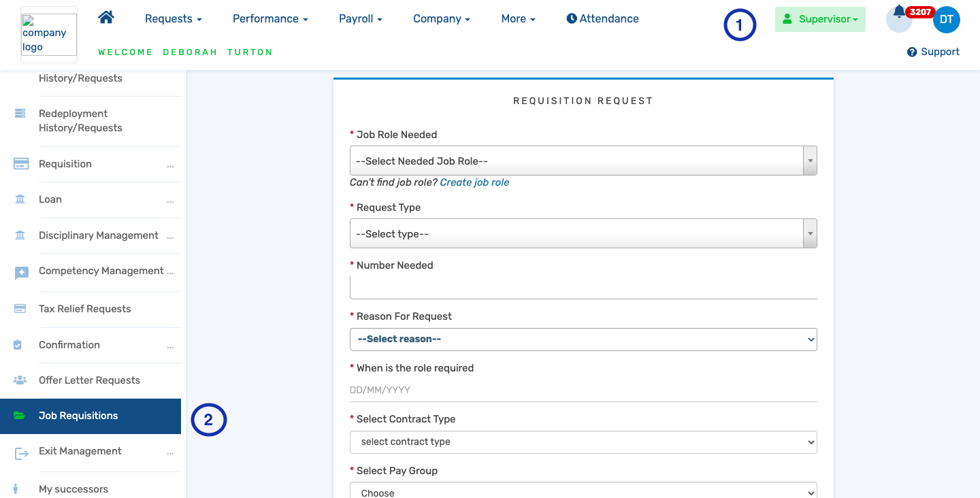Open the Payroll menu
Viewport: 980px width, 498px height.
point(360,18)
